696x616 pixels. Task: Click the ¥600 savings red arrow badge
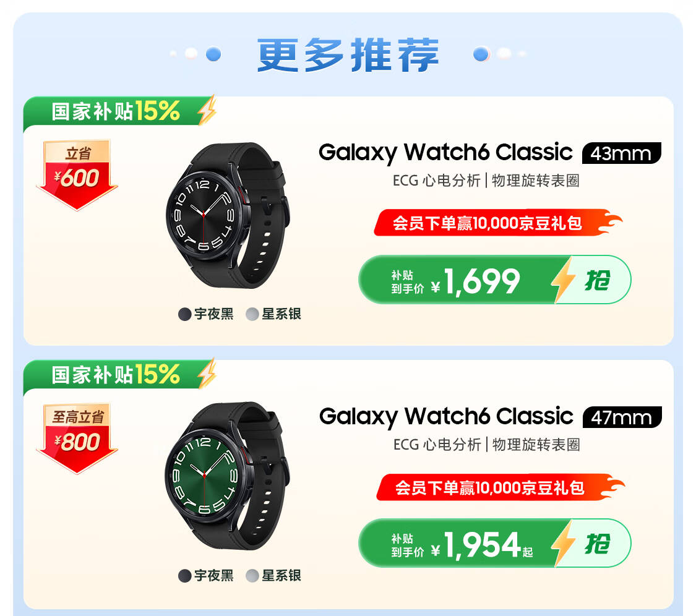tap(77, 175)
